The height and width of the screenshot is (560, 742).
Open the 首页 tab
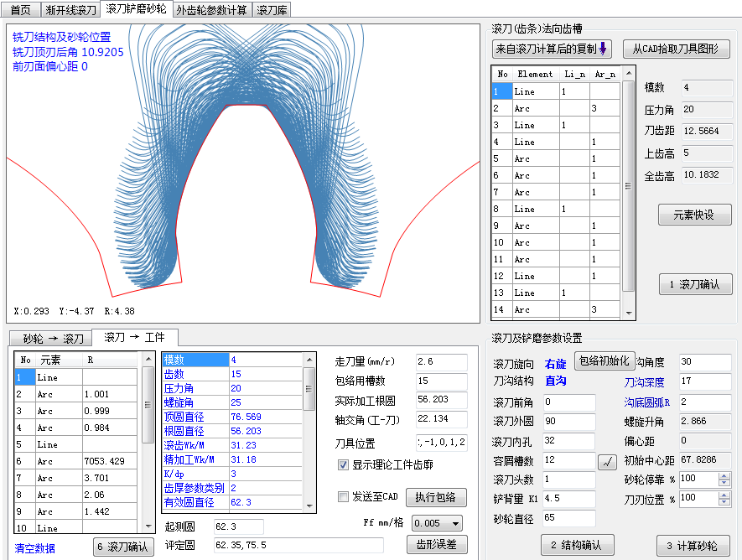click(x=20, y=10)
